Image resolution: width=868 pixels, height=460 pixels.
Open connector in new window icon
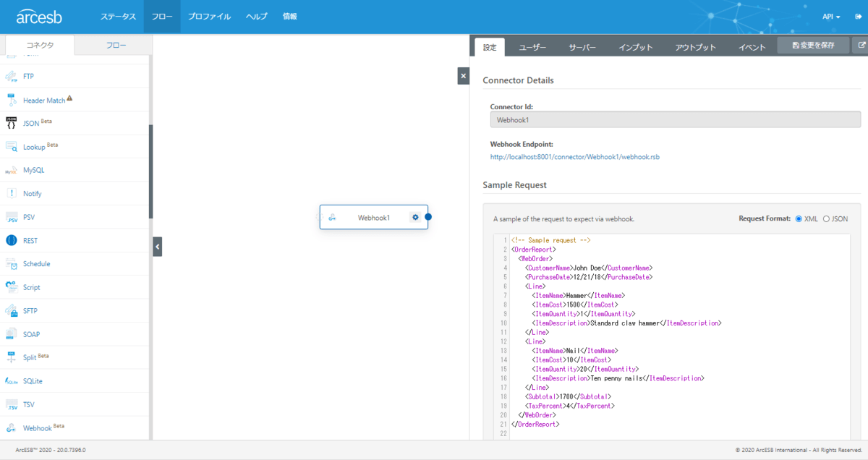(x=861, y=46)
